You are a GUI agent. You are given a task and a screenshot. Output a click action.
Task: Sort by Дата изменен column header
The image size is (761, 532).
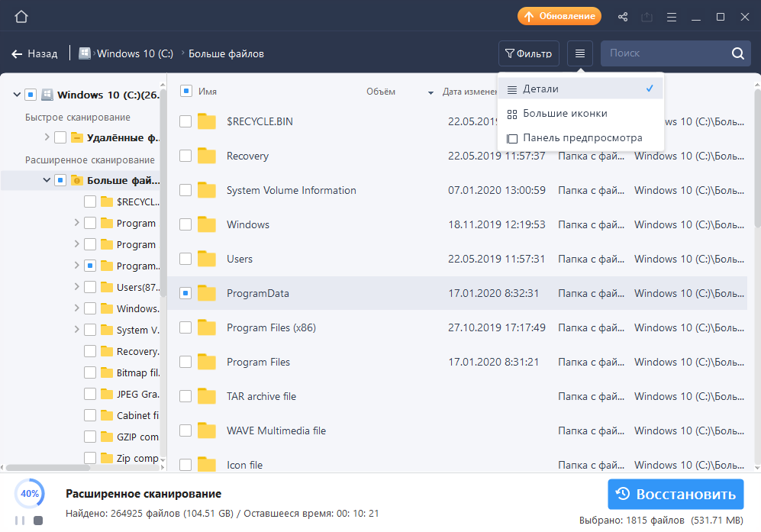[x=469, y=92]
